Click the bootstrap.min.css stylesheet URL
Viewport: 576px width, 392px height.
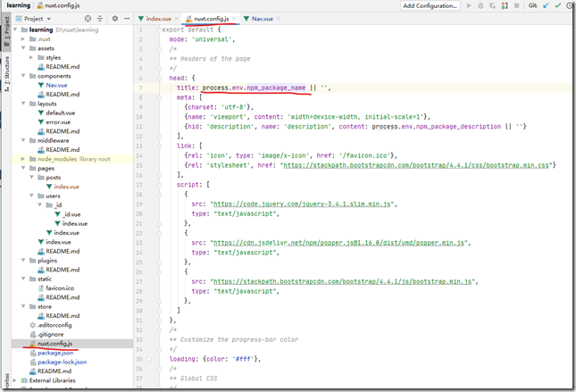(416, 165)
